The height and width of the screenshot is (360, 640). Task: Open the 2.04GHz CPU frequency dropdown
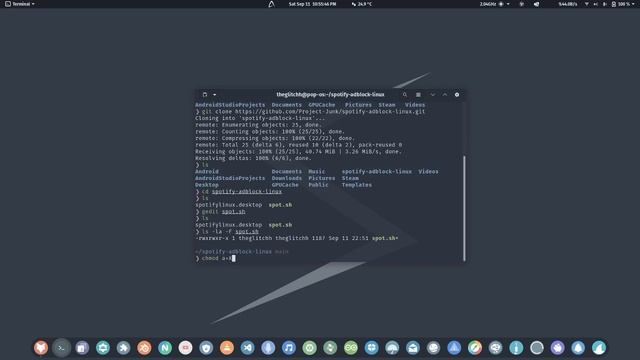494,4
